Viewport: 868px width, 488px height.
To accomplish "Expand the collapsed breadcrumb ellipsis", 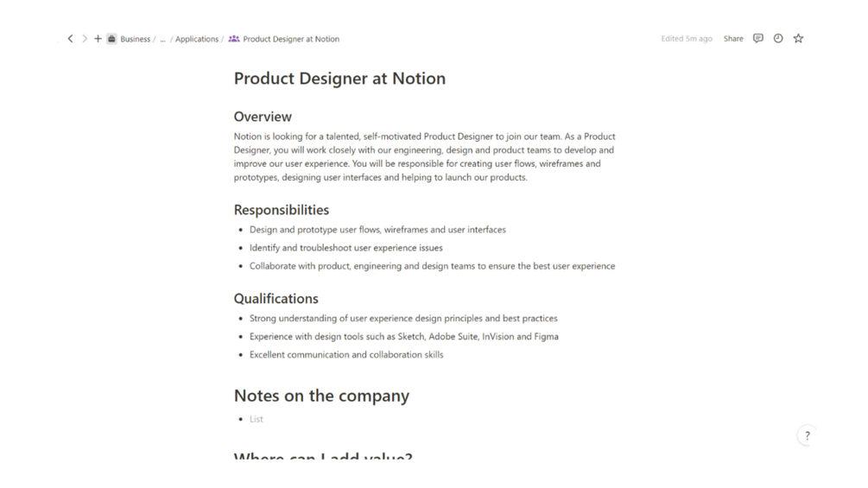I will point(162,39).
